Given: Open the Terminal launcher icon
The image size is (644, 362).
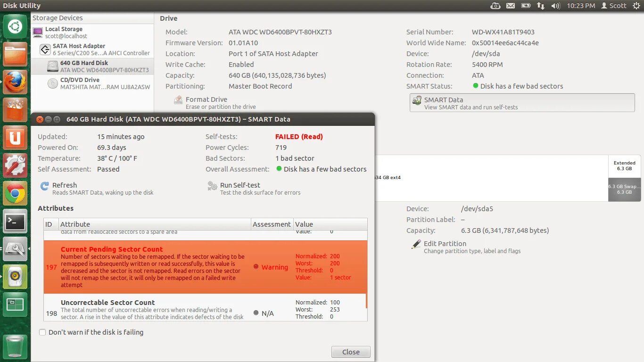Looking at the screenshot, I should (x=15, y=221).
